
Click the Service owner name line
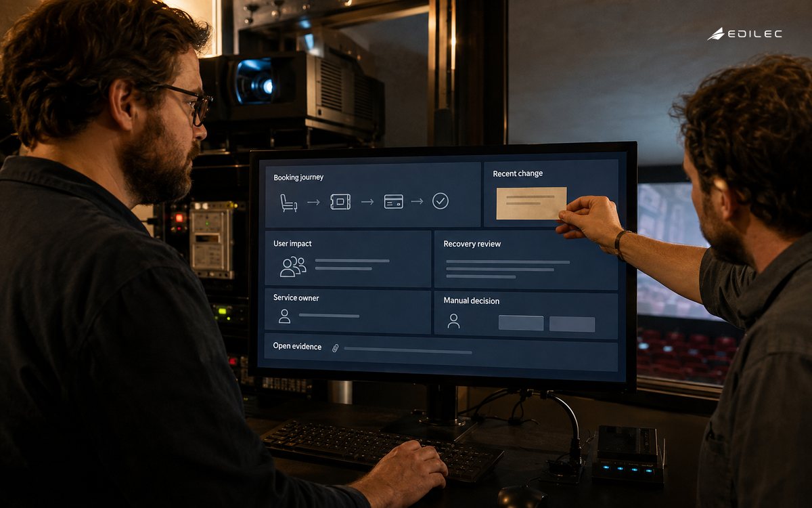pyautogui.click(x=329, y=316)
